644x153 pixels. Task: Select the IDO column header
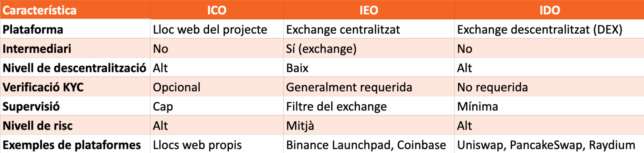(550, 10)
